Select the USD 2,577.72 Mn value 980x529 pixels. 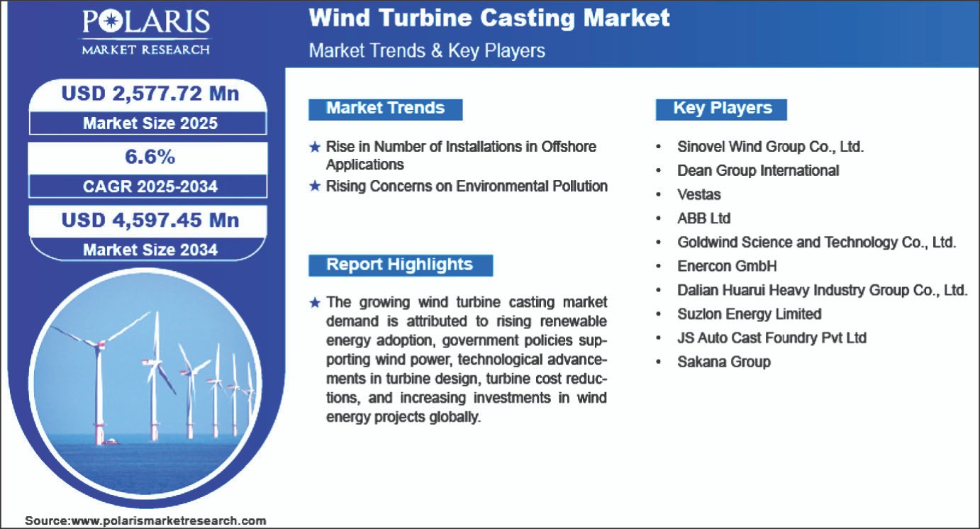click(x=150, y=94)
